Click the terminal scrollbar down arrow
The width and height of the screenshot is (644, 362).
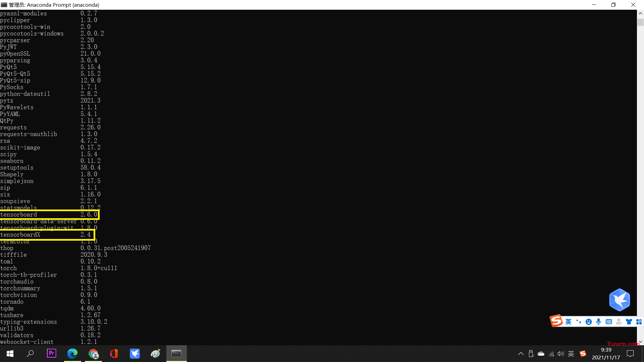pos(640,342)
